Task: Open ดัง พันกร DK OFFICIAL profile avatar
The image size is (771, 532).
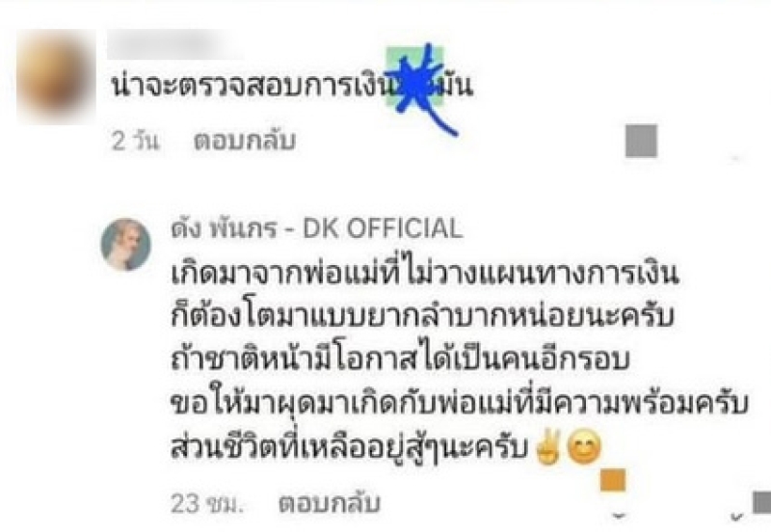Action: pos(126,245)
